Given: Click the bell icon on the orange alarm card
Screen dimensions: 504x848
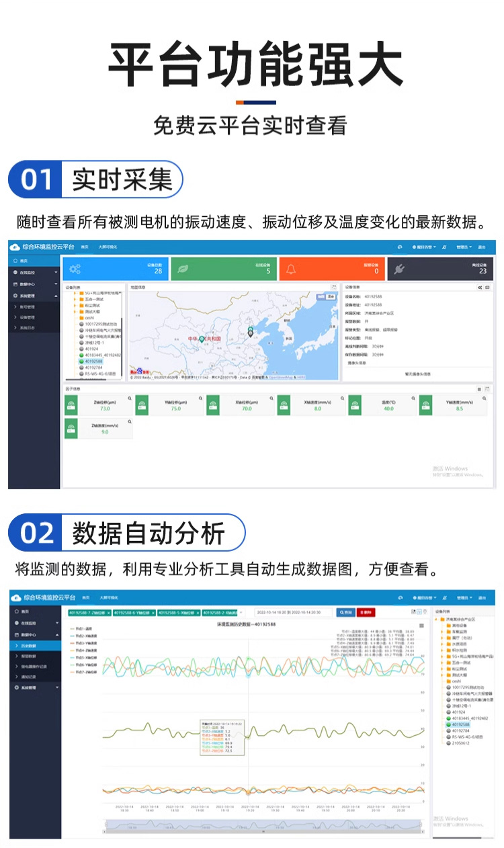Looking at the screenshot, I should 292,269.
